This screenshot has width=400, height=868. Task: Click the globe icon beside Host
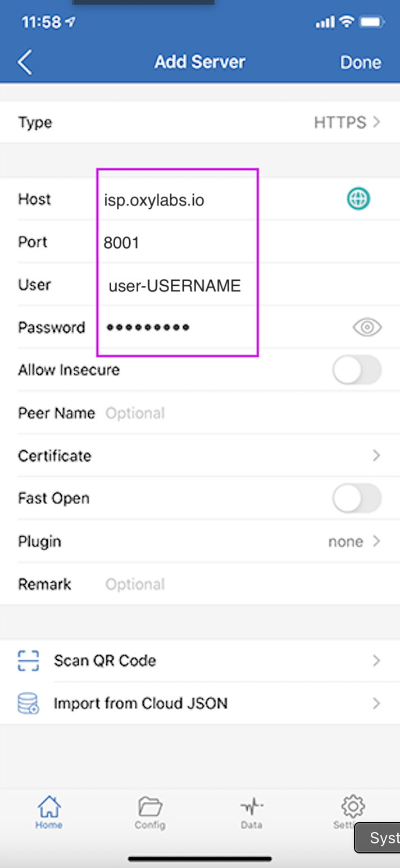pos(358,199)
